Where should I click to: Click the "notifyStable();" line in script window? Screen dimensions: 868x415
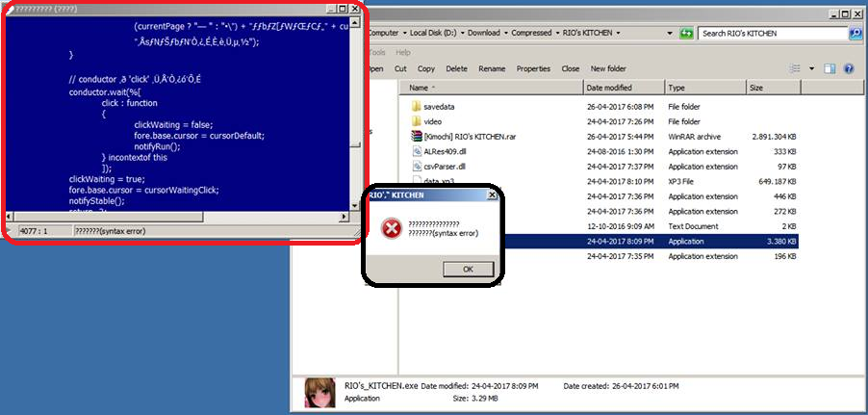point(95,200)
